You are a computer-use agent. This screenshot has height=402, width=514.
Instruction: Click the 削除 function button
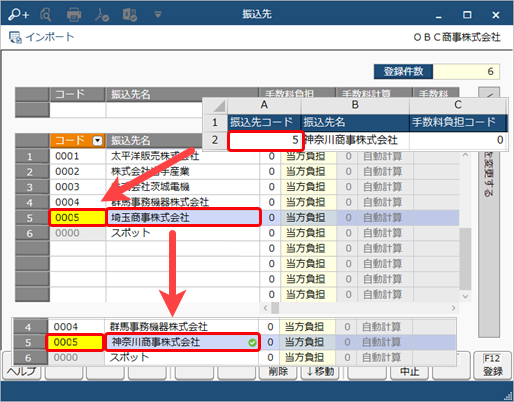(x=278, y=371)
